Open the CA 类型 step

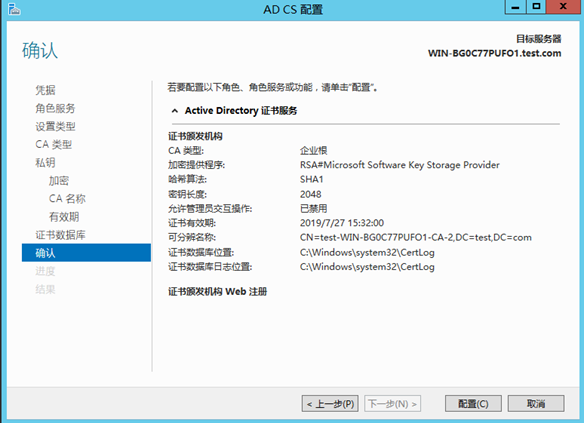pos(53,144)
